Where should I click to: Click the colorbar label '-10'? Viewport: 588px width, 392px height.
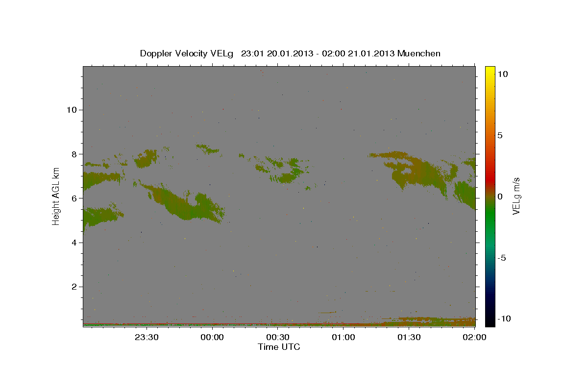pos(503,318)
